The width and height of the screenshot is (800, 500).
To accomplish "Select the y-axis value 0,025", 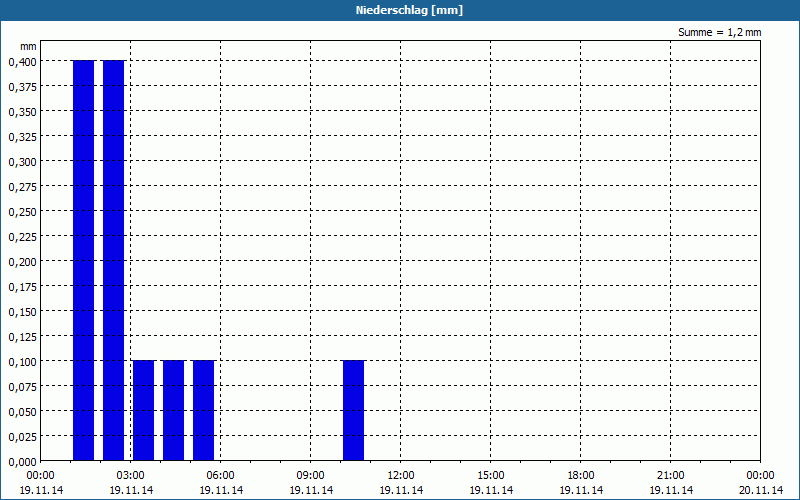I will click(x=23, y=437).
